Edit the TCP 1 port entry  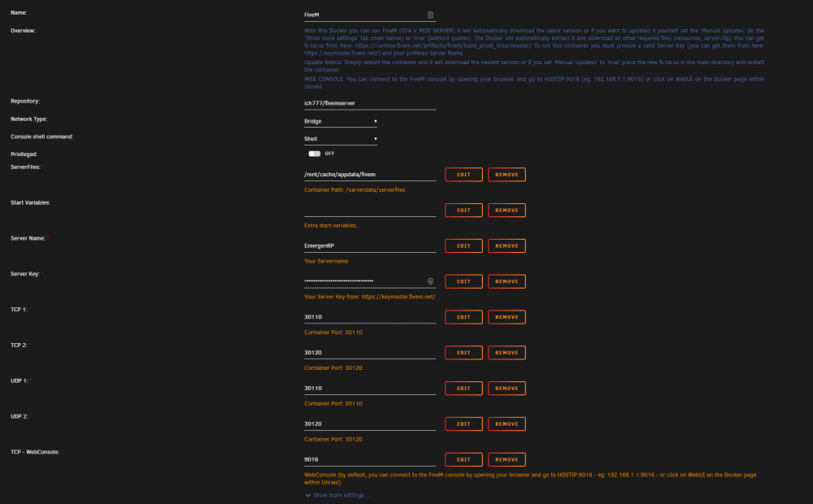[463, 317]
